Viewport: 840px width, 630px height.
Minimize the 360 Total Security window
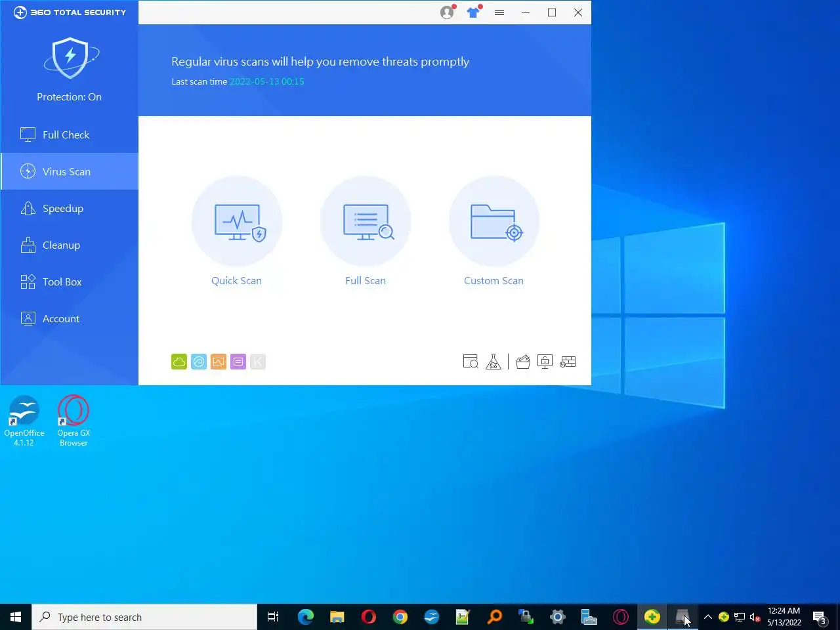526,12
